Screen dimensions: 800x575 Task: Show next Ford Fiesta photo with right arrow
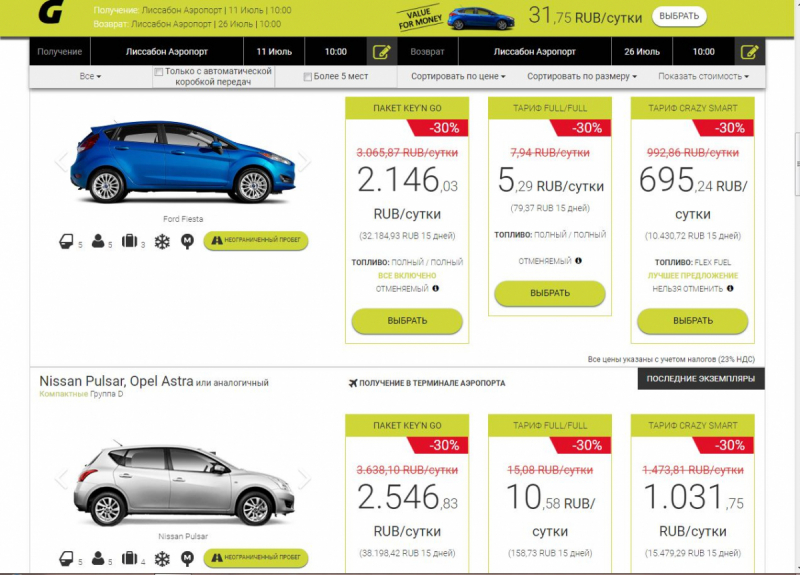pos(304,160)
